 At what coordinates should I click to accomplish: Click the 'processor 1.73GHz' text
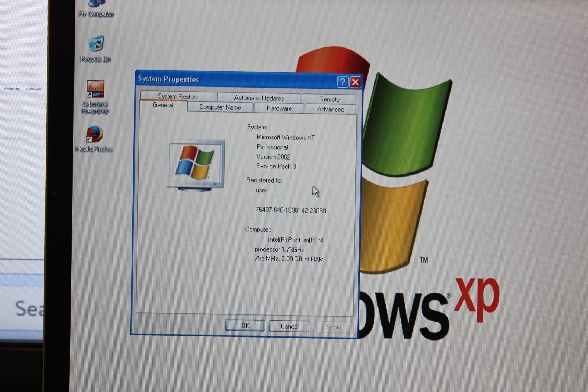pyautogui.click(x=280, y=249)
